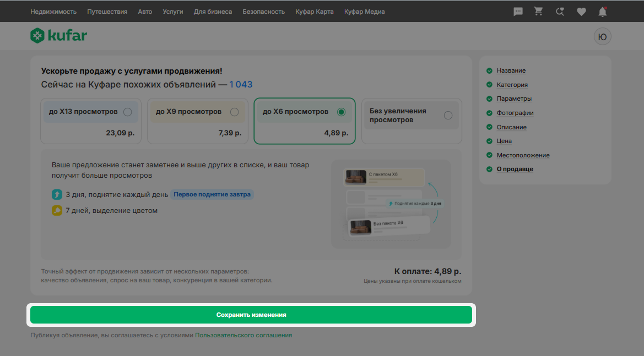Screen dimensions: 644x356
Task: Click the green lift-up arrow icon
Action: (x=57, y=194)
